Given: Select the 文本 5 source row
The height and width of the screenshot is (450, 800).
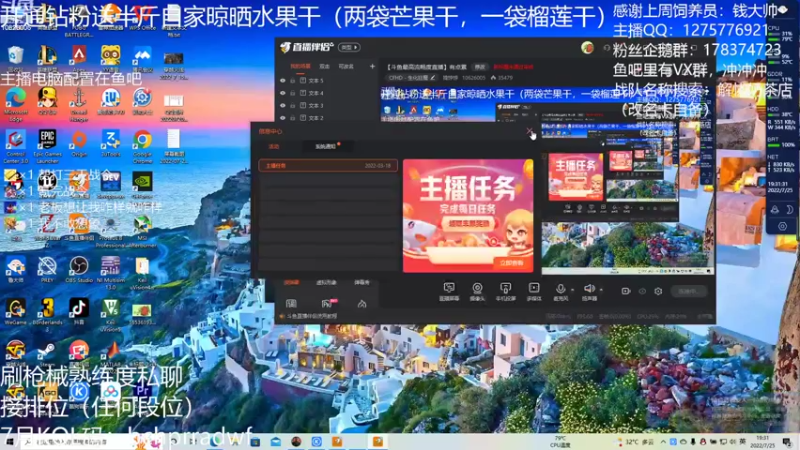Looking at the screenshot, I should 327,81.
